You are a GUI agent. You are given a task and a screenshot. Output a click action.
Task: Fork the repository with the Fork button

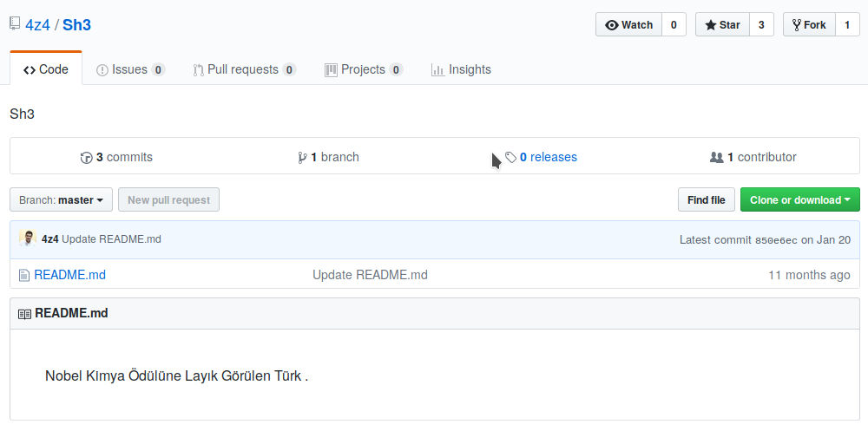(809, 24)
